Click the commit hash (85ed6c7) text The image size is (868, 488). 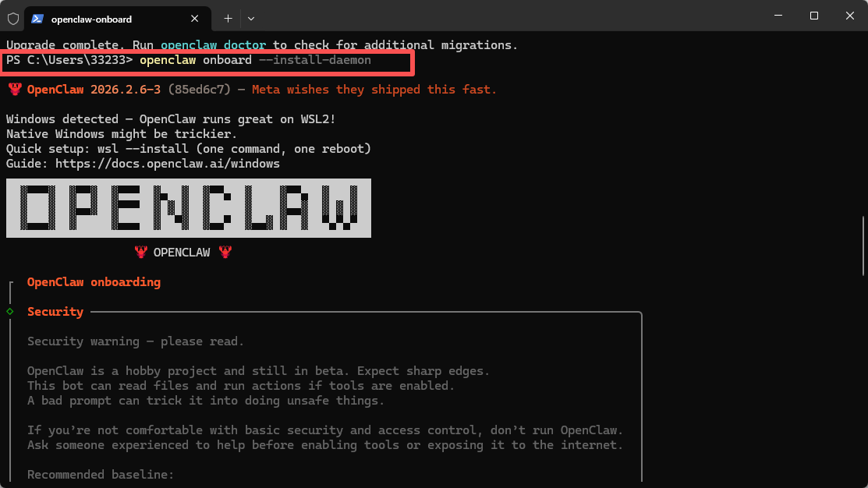[200, 89]
